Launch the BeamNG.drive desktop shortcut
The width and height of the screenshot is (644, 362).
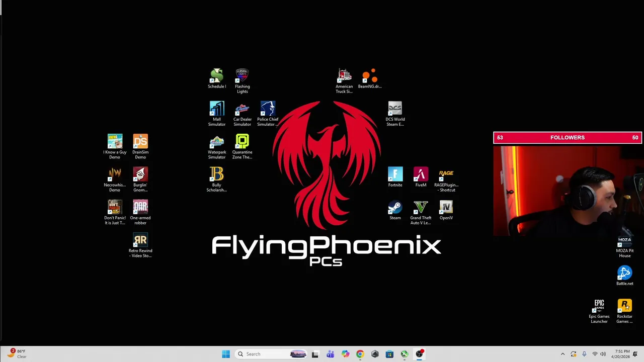pyautogui.click(x=370, y=79)
